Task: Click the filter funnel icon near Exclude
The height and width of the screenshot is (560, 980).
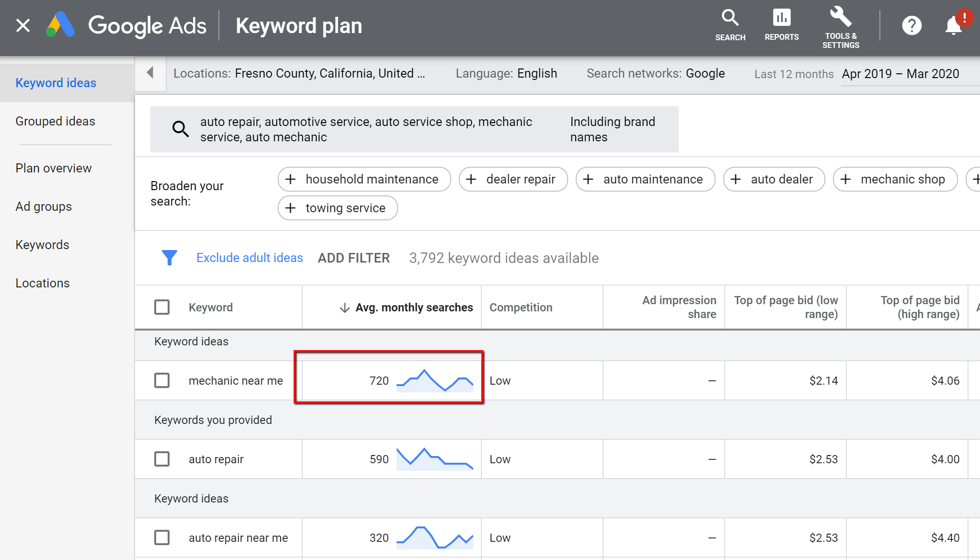Action: coord(170,258)
